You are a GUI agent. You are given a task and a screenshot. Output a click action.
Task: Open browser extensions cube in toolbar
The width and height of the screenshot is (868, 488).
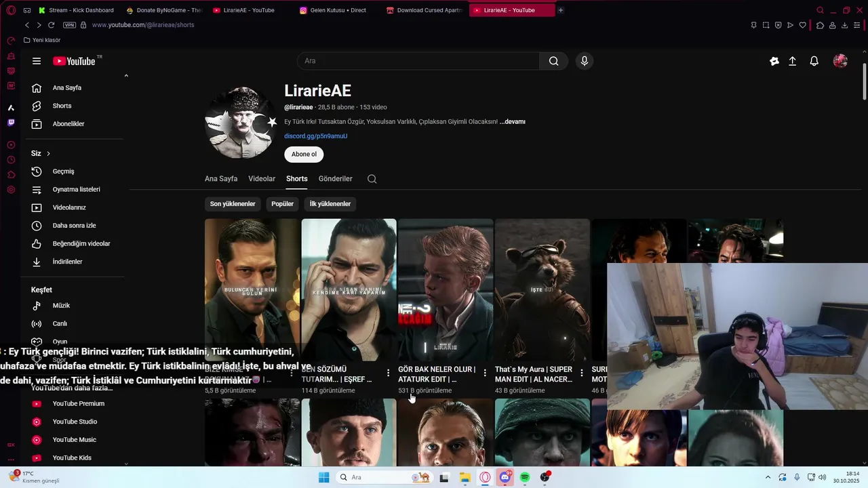[820, 25]
